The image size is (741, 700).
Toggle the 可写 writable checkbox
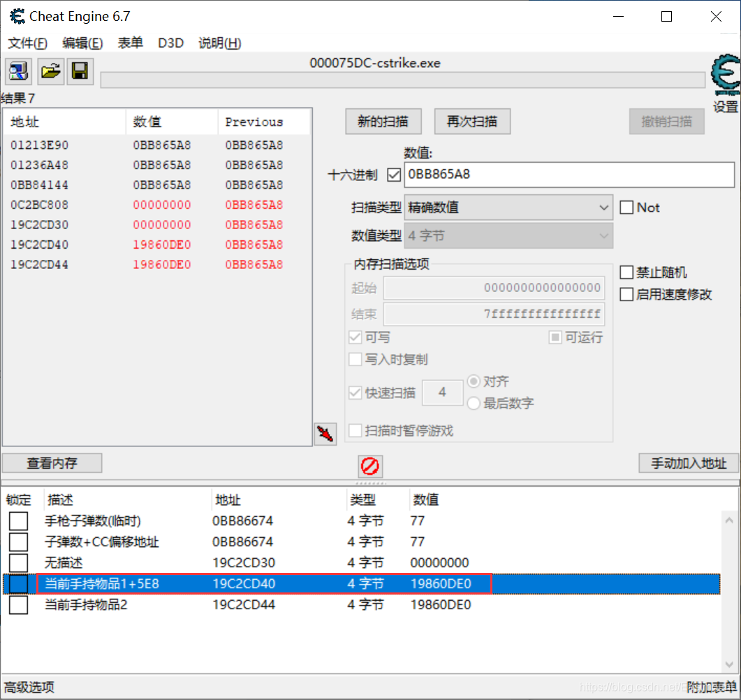(355, 337)
